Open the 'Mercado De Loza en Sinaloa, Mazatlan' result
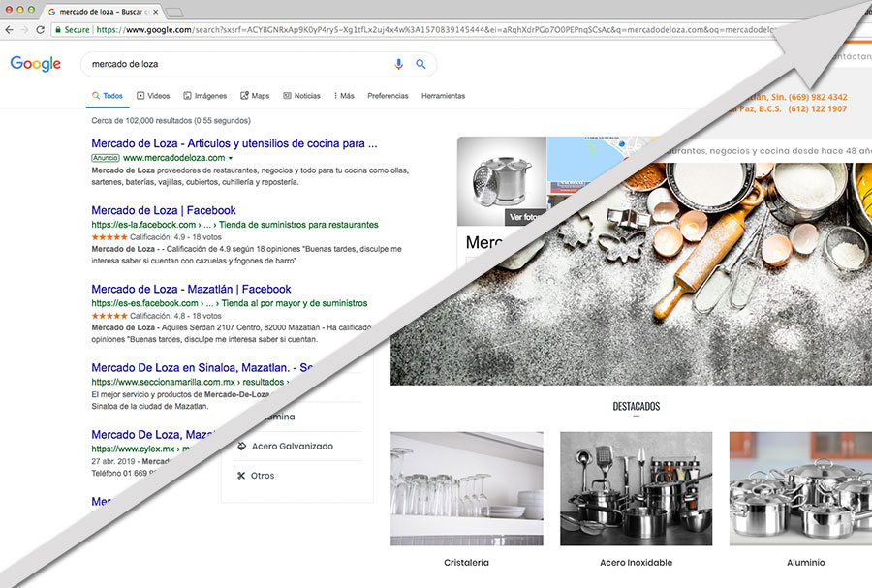 [x=202, y=368]
